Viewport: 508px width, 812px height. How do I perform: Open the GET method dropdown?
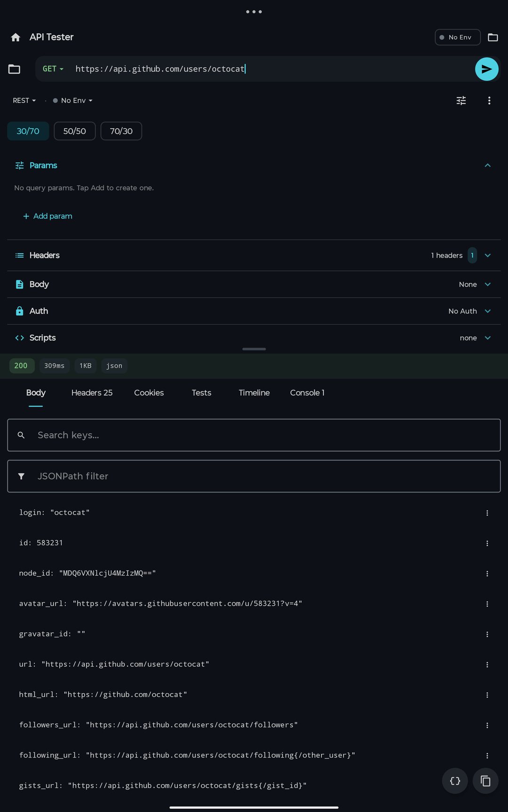coord(53,69)
